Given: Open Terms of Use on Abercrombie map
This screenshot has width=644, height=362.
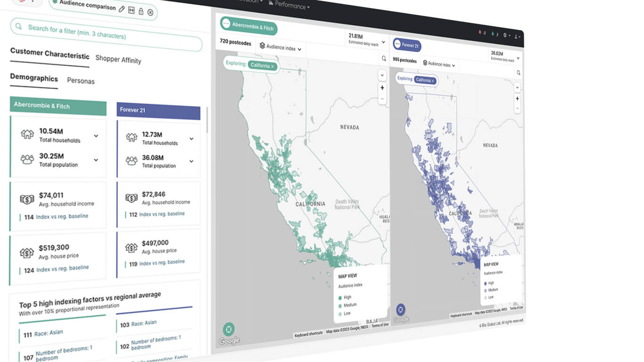Looking at the screenshot, I should [x=380, y=325].
